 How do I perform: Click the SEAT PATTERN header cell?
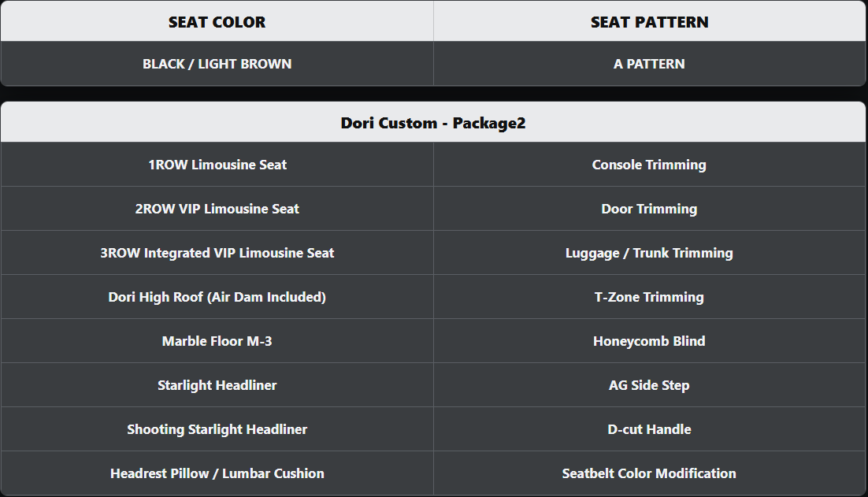coord(649,22)
